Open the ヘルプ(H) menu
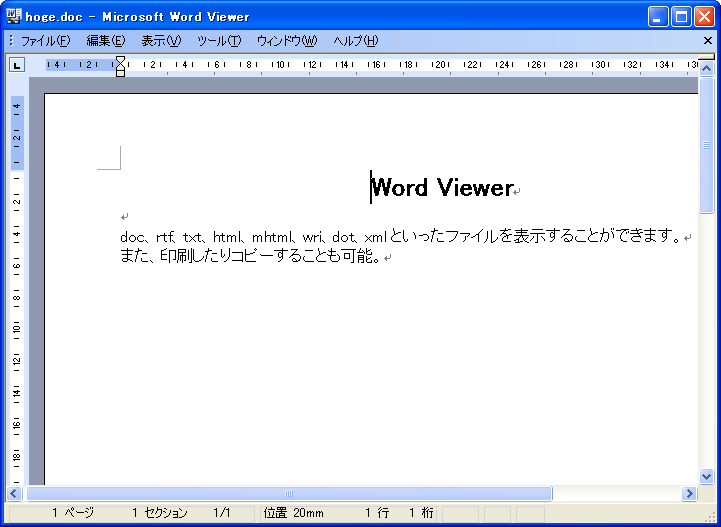 (355, 41)
